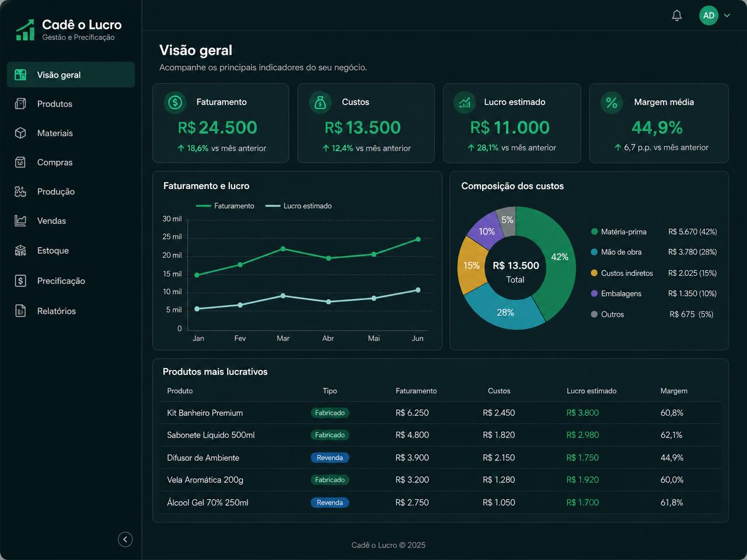Screen dimensions: 747x560
Task: Click the Visão geral sidebar icon
Action: [x=20, y=75]
